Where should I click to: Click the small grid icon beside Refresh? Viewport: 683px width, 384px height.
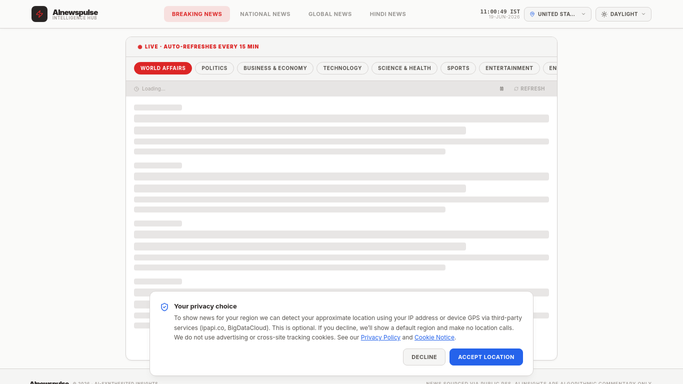(501, 89)
